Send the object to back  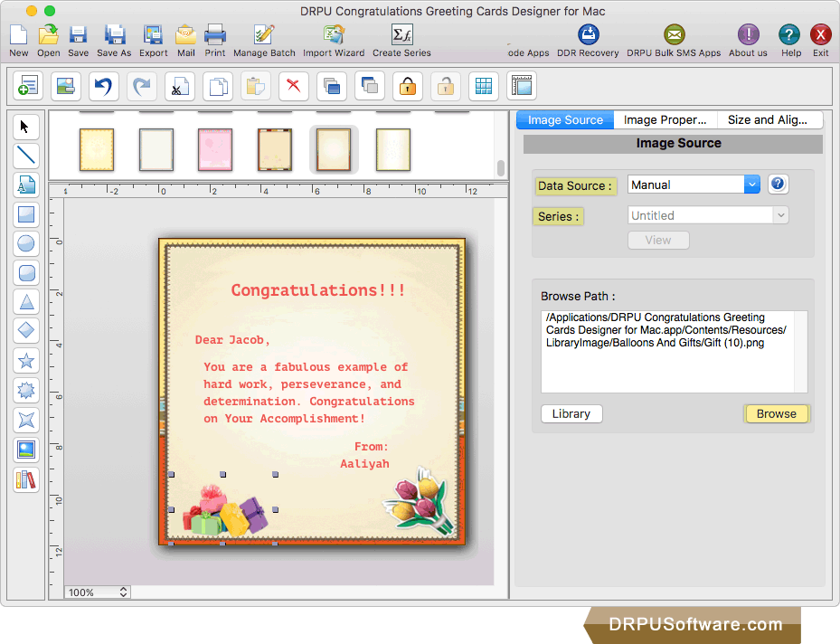point(370,86)
